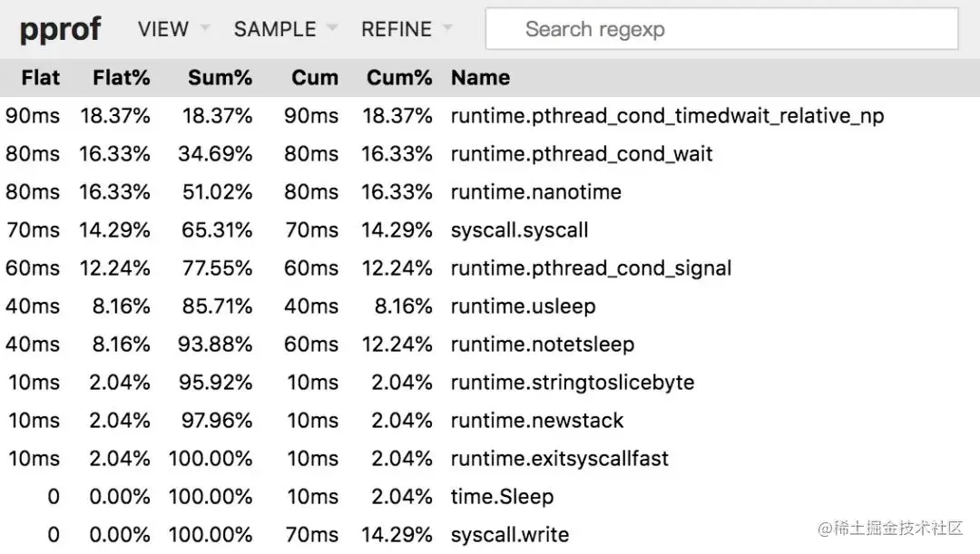Select the time.Sleep row
This screenshot has width=980, height=554.
pos(501,497)
